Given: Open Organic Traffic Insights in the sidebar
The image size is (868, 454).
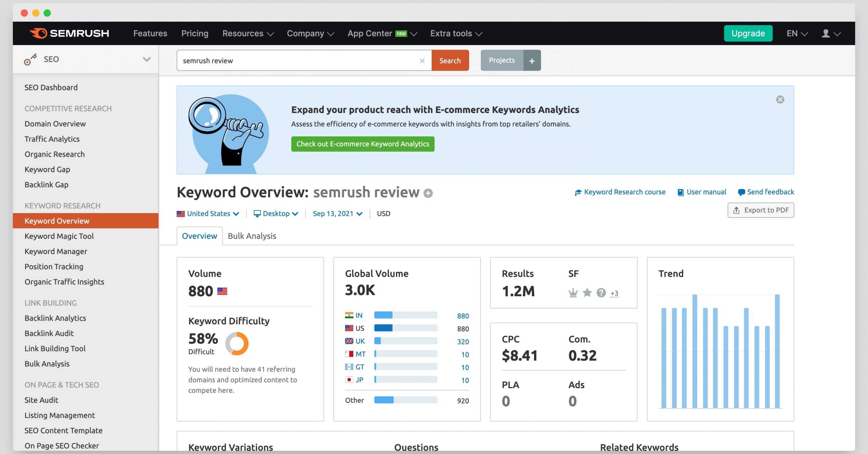Looking at the screenshot, I should [x=64, y=282].
